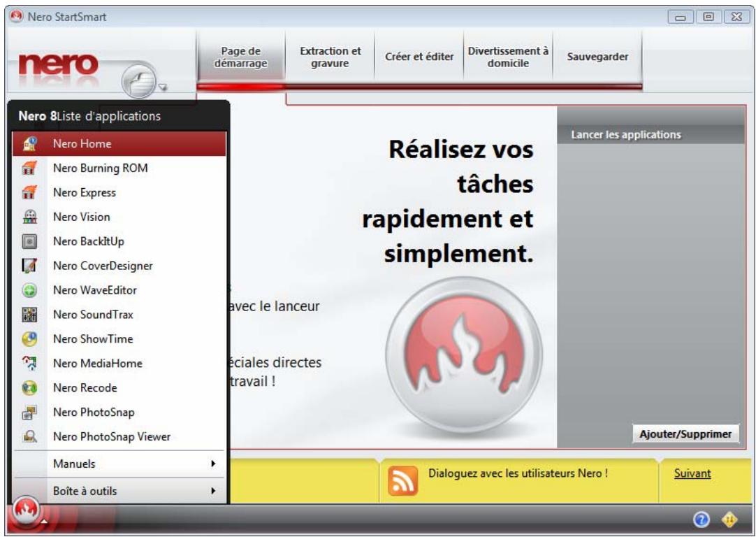756x537 pixels.
Task: Launch Nero Express from list
Action: pyautogui.click(x=119, y=192)
